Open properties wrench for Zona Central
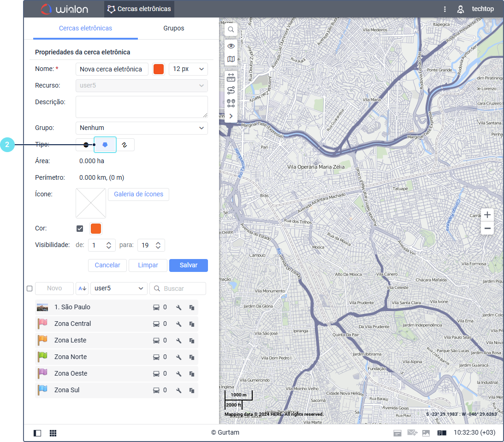 point(179,324)
